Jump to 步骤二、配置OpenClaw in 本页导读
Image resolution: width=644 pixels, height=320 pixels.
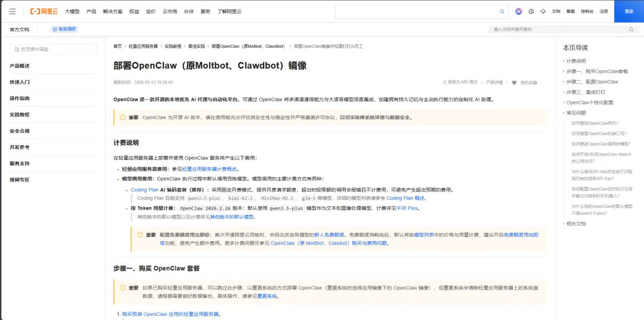(x=592, y=81)
